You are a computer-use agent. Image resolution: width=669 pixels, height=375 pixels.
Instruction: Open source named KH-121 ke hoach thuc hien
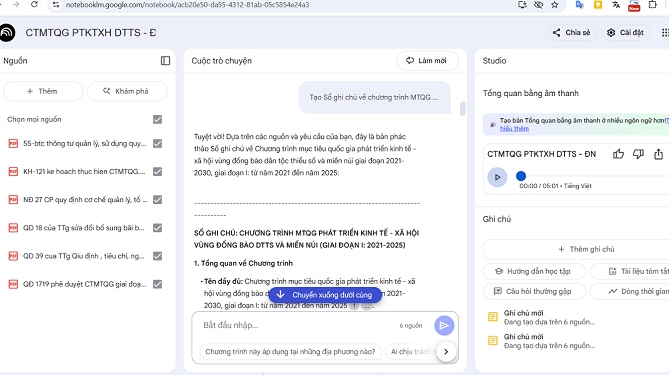pos(84,172)
